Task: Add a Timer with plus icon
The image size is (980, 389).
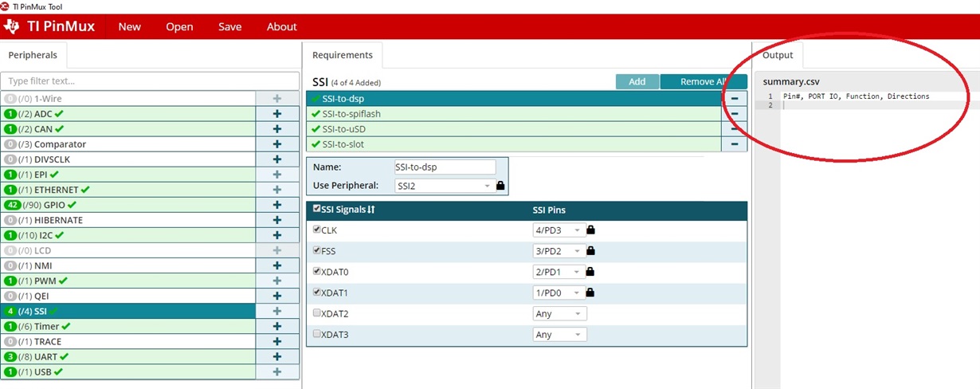Action: click(277, 326)
